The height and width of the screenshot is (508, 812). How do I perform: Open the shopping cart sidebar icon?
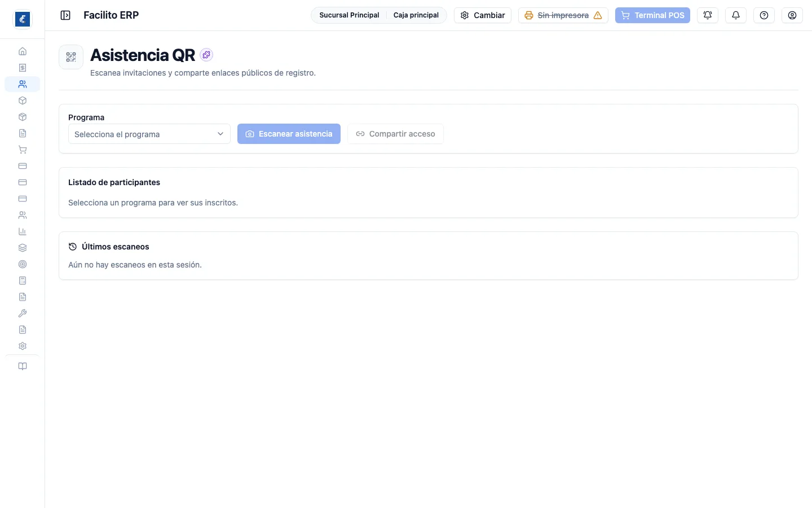click(x=23, y=150)
